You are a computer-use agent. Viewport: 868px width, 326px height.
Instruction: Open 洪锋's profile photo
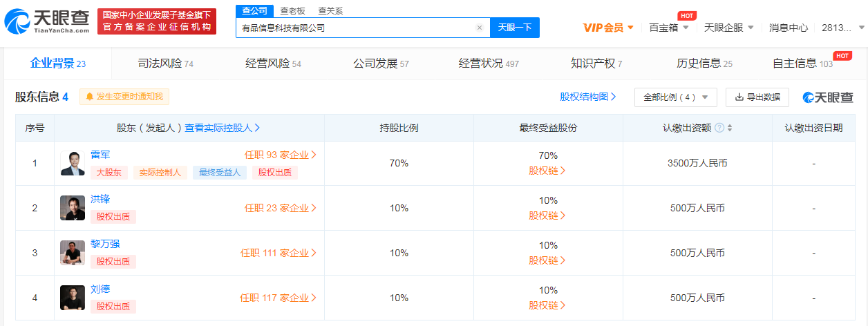[73, 208]
